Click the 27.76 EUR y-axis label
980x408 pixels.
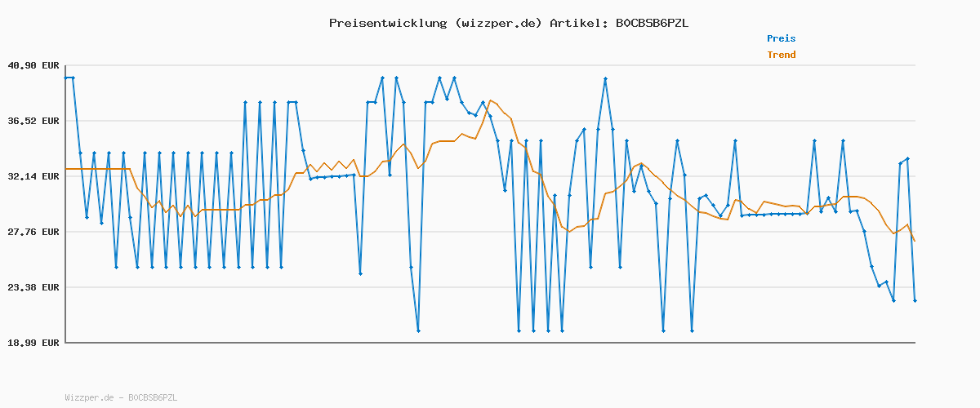33,232
